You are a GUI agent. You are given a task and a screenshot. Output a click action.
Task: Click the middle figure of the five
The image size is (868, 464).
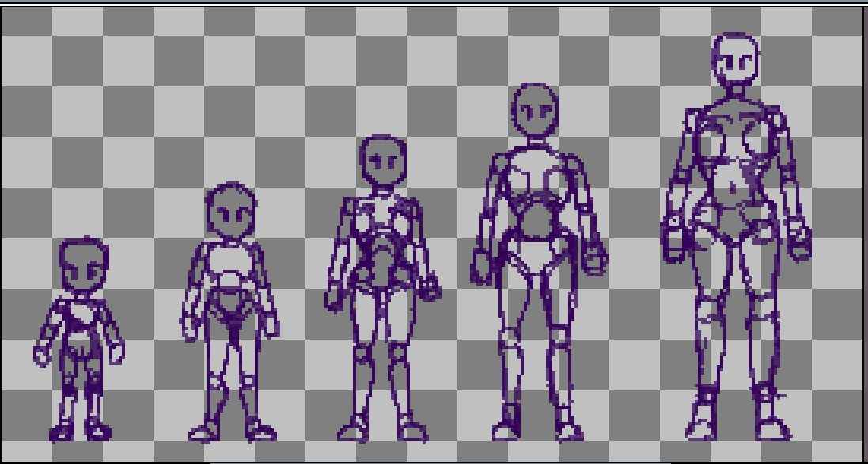tap(382, 288)
